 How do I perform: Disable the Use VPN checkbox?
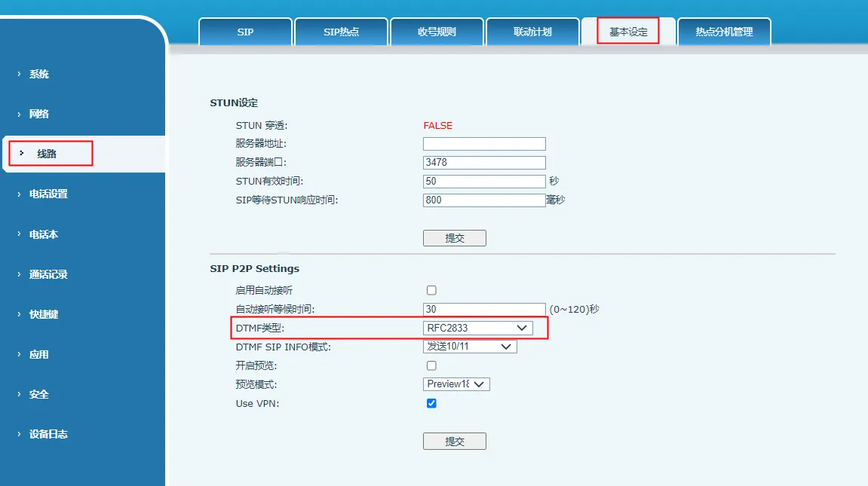pos(431,403)
